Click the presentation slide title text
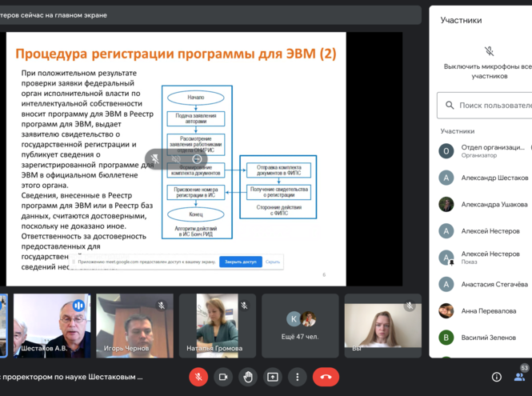 176,54
